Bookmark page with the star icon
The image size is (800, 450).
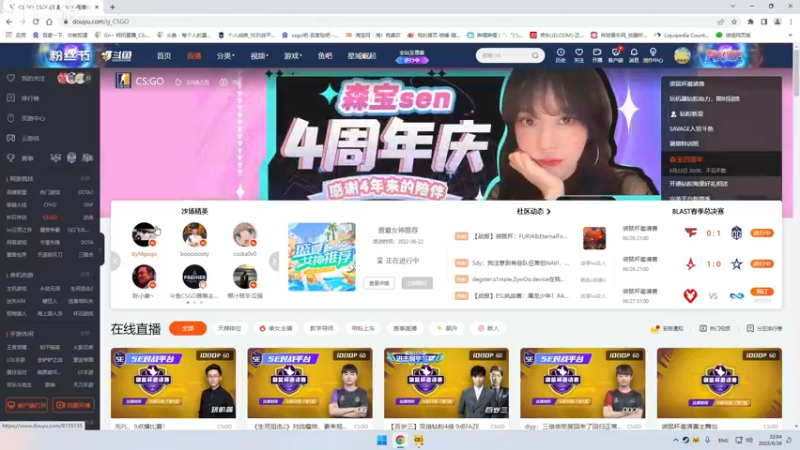coord(734,21)
